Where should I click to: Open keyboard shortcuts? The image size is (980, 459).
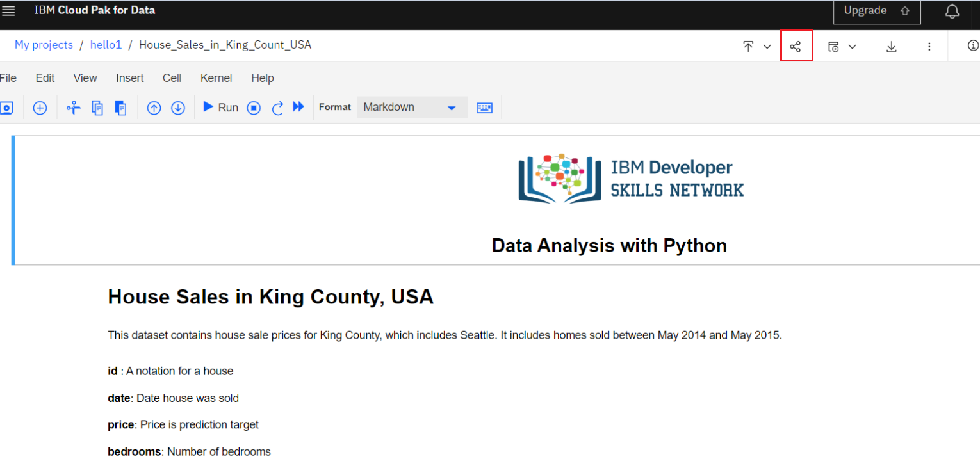(484, 107)
